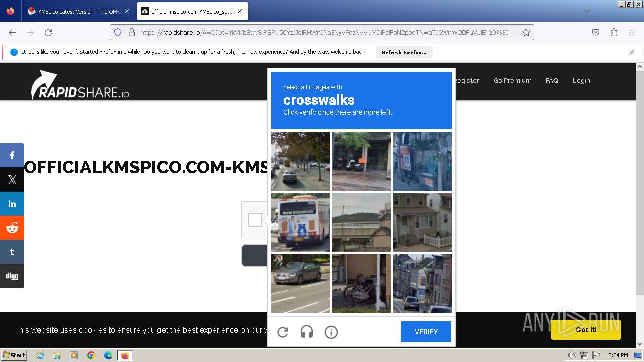Select the white bus rear image
Viewport: 644px width, 362px height.
point(300,222)
